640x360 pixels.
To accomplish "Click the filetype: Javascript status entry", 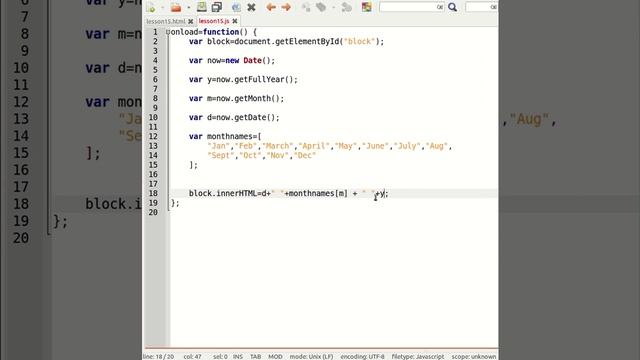I will (418, 356).
